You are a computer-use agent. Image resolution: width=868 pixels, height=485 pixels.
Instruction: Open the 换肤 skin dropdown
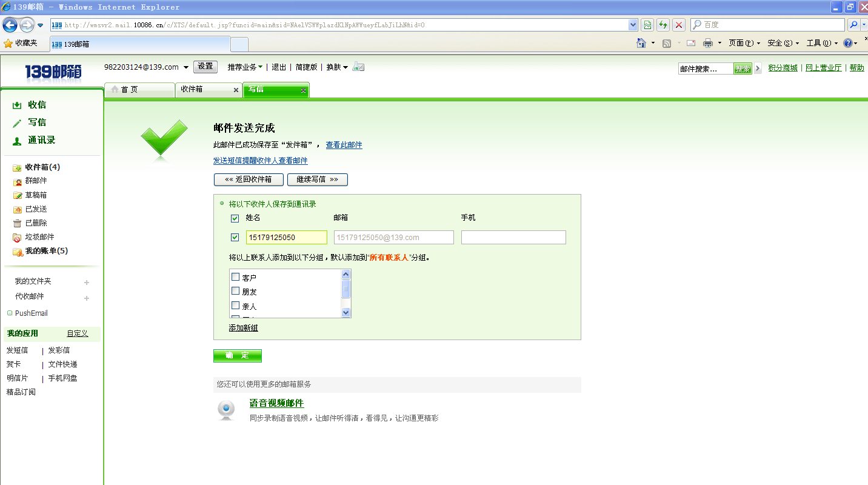click(337, 67)
